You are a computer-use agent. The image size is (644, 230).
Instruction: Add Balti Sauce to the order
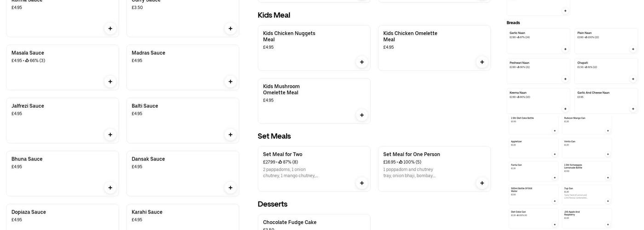point(230,135)
